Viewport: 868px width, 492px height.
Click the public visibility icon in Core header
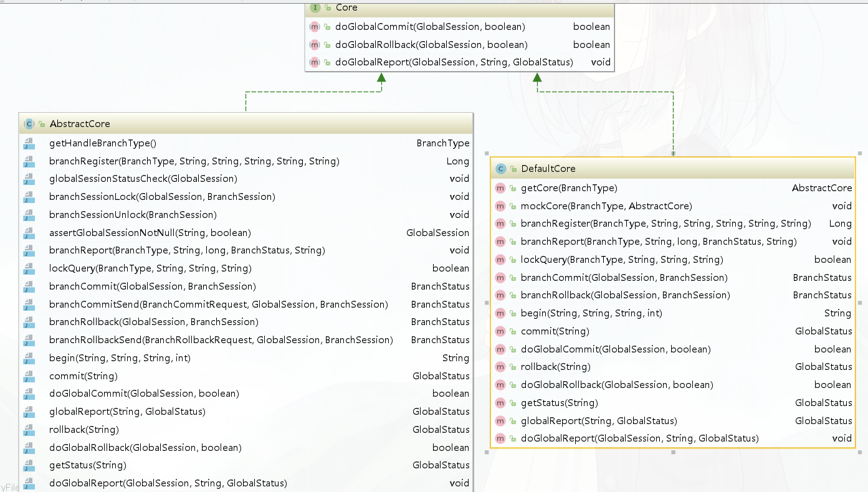click(x=328, y=8)
